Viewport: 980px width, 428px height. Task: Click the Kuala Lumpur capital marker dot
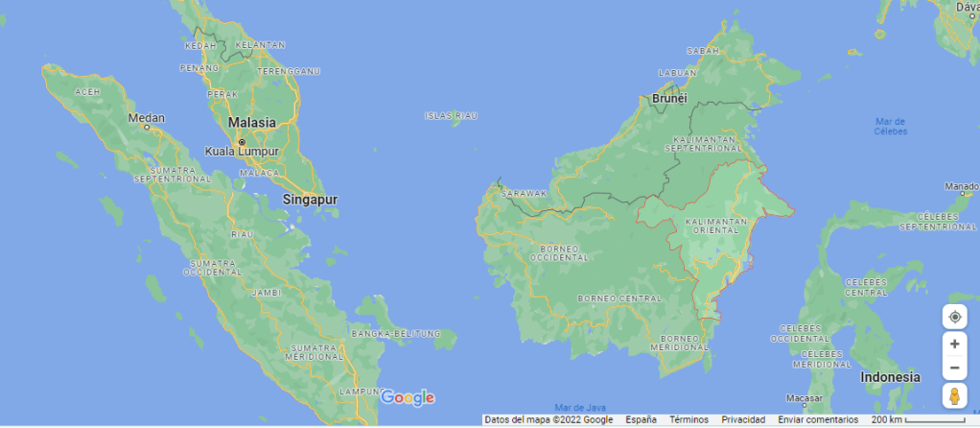242,141
